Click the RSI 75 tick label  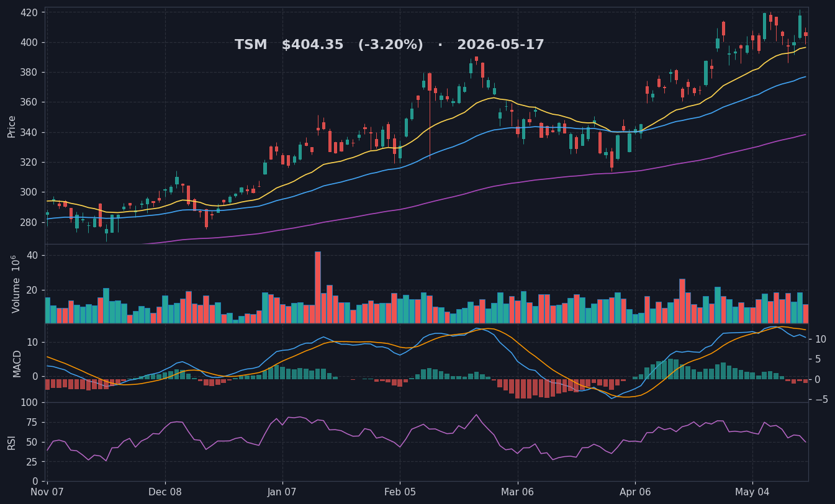pos(32,422)
